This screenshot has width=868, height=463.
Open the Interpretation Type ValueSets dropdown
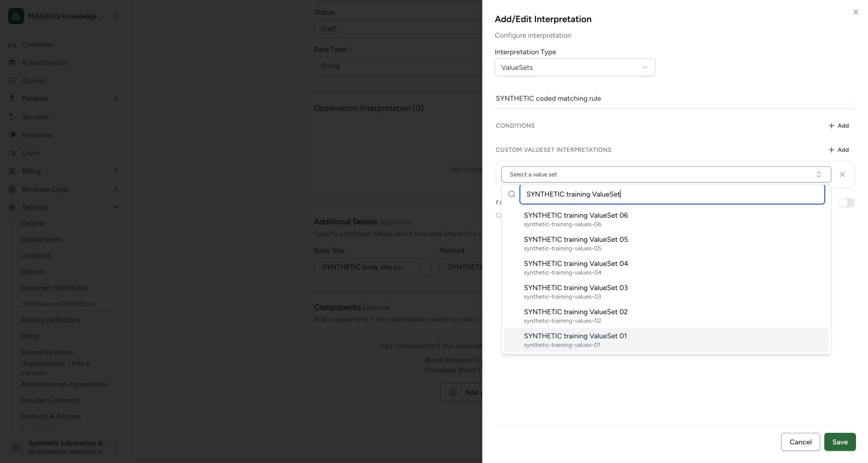click(x=575, y=67)
